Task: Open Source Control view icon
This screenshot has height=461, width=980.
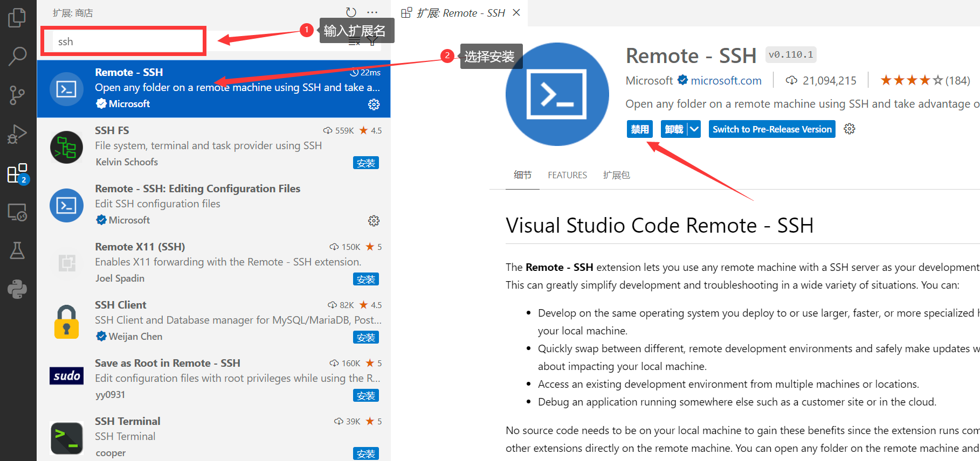Action: [17, 95]
